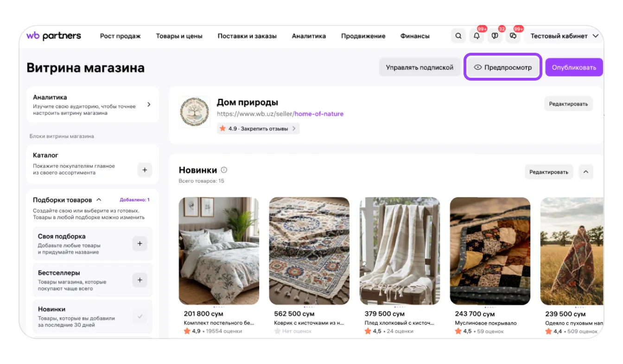Click Предпросмотр eye preview button

click(x=503, y=68)
